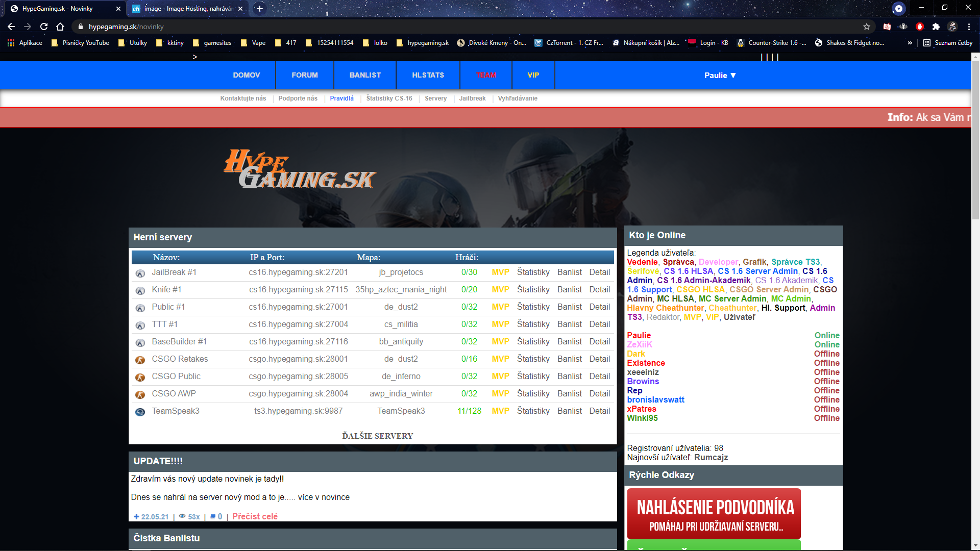The image size is (980, 551).
Task: Bookmark this page with star icon
Action: point(866,27)
